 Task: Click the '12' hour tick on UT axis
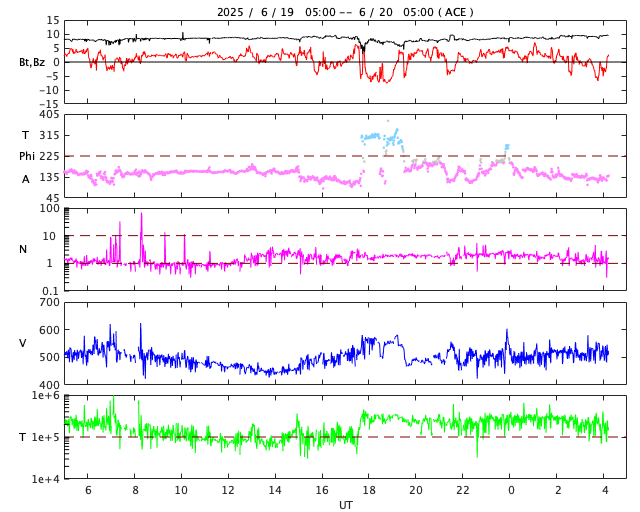click(x=228, y=490)
